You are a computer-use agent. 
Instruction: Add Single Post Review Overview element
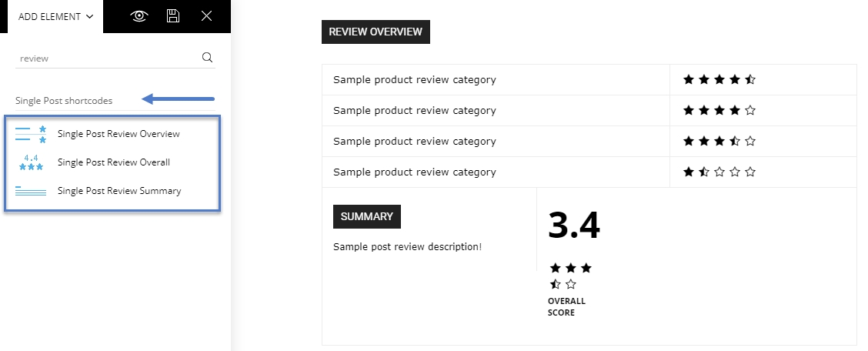point(119,134)
